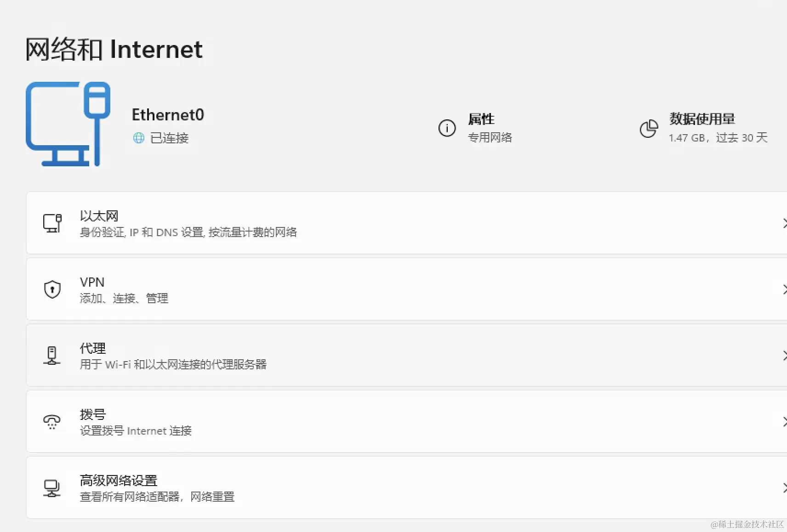Click the VPN shield icon
This screenshot has width=787, height=532.
(52, 289)
